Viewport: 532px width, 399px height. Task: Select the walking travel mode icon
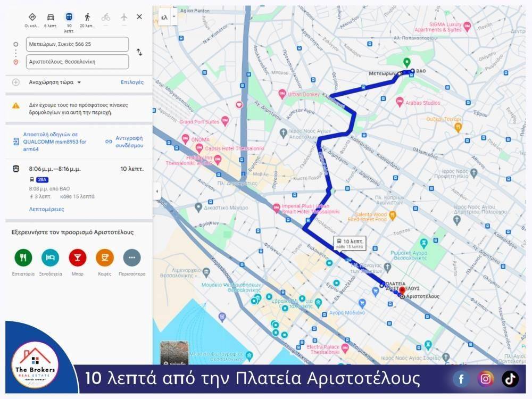click(x=87, y=17)
